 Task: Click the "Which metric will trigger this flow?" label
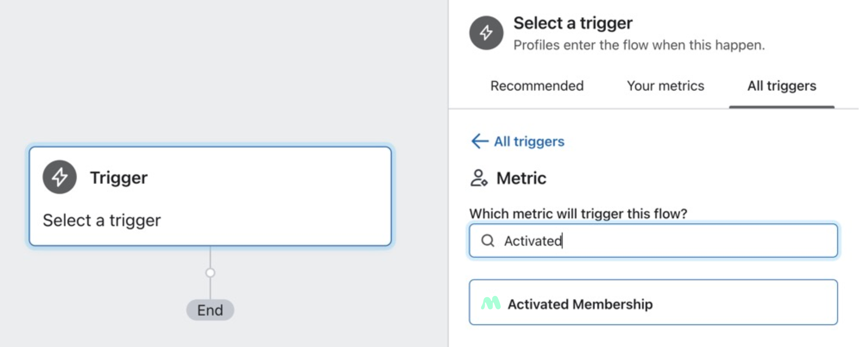(x=578, y=214)
